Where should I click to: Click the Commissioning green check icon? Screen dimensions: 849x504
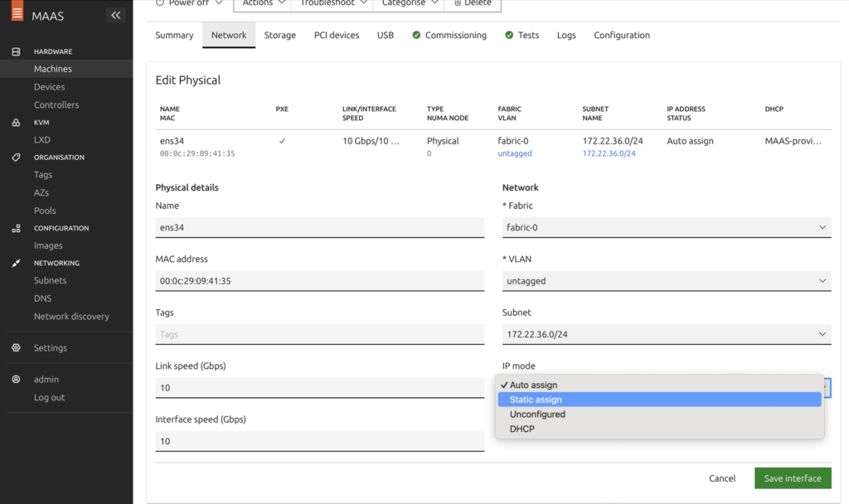tap(416, 35)
